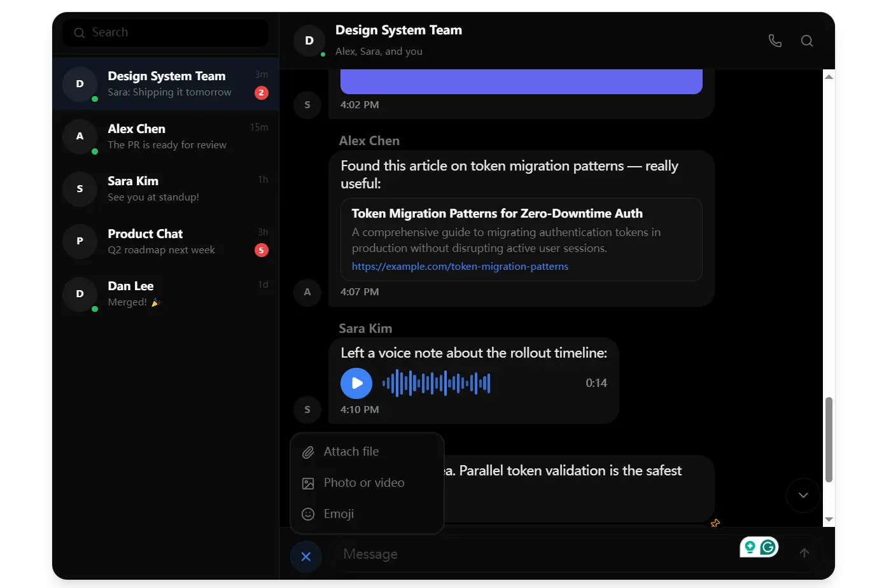This screenshot has width=884, height=588.
Task: Close the attachment menu with the X button
Action: click(306, 556)
